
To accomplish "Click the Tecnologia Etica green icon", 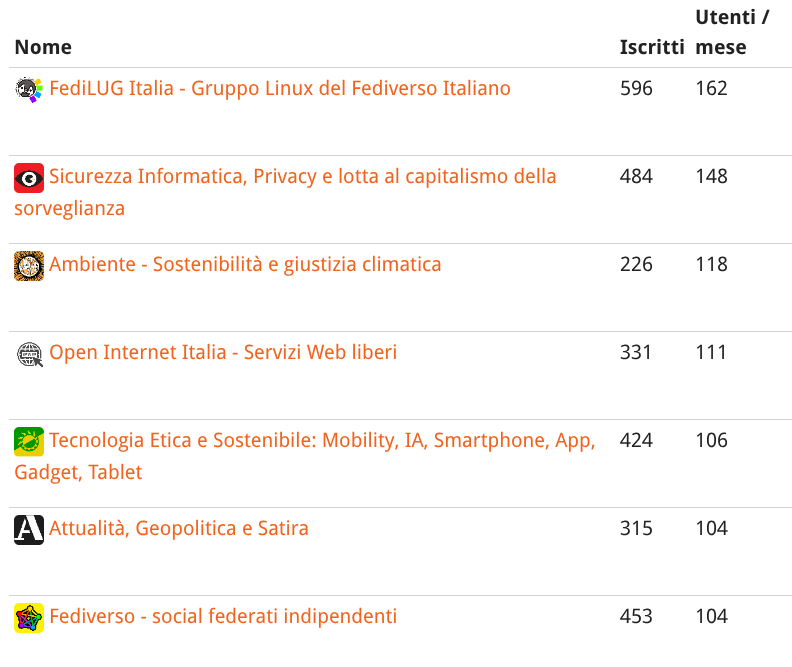I will (x=29, y=441).
